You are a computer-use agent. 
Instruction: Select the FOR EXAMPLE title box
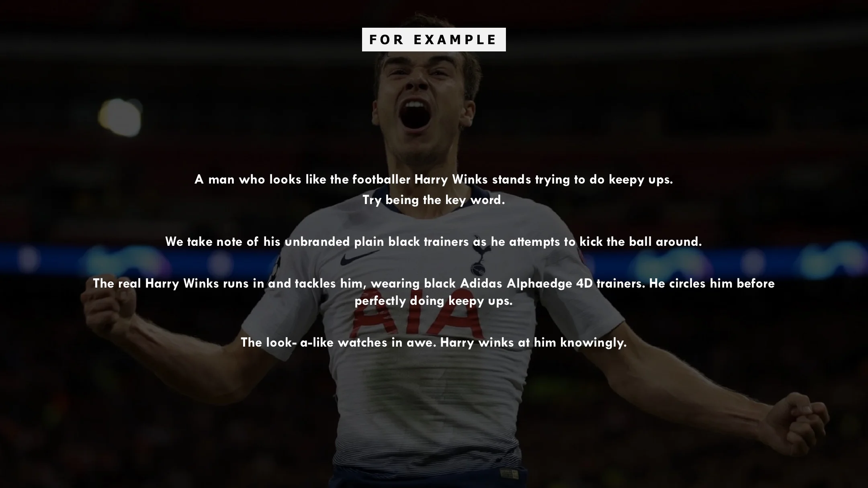click(x=434, y=39)
